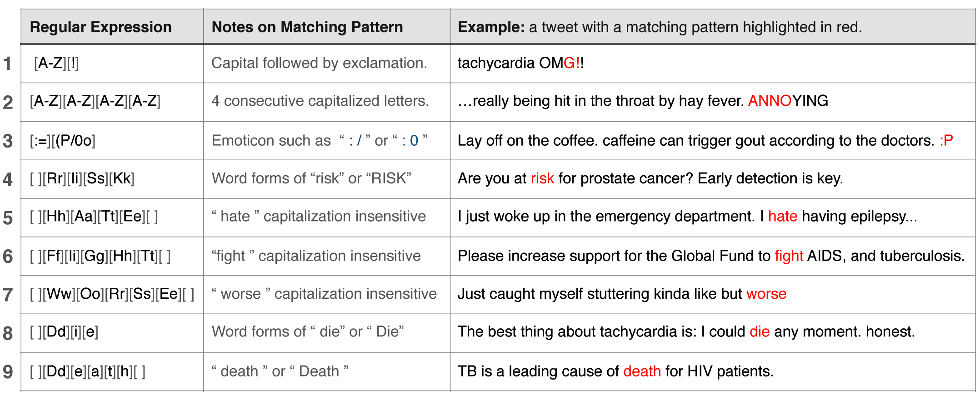
Task: Select the [:=][(P/0o] regex cell
Action: click(63, 141)
